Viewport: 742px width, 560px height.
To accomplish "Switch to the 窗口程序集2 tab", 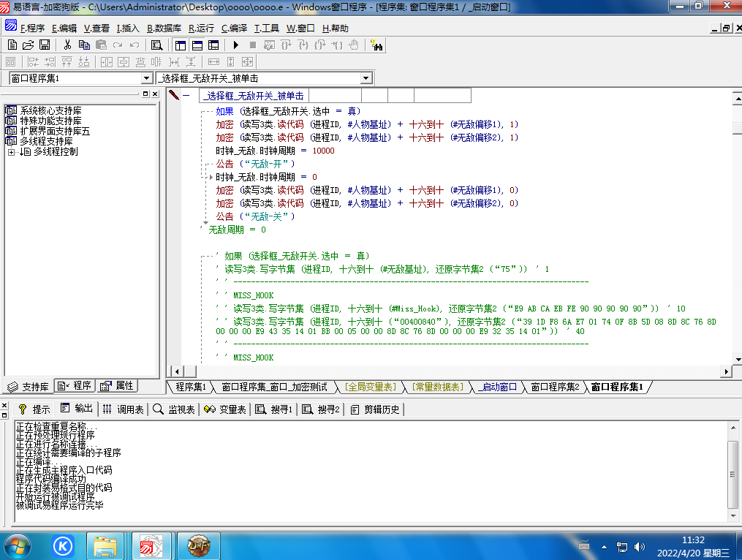I will point(554,387).
